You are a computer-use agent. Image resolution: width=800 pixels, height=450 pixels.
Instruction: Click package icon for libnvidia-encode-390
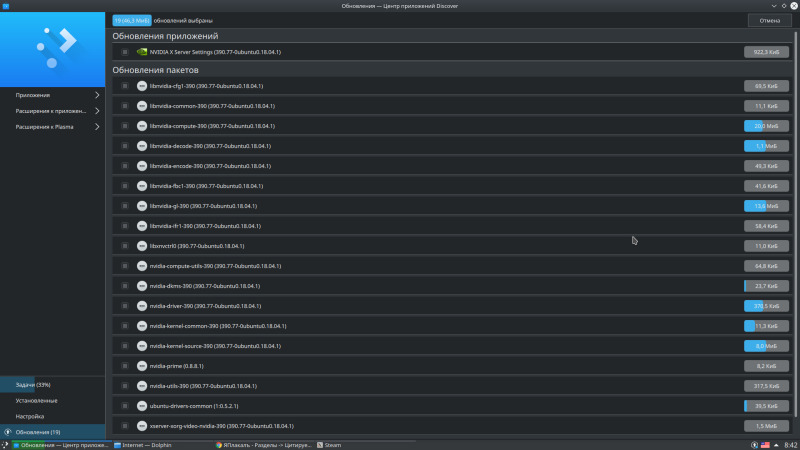click(142, 166)
